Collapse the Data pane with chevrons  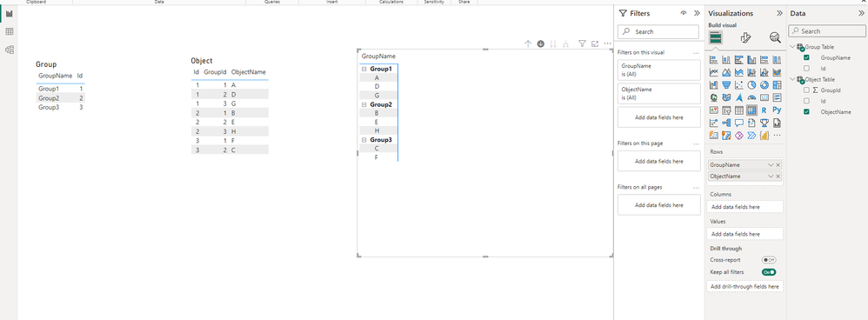861,13
